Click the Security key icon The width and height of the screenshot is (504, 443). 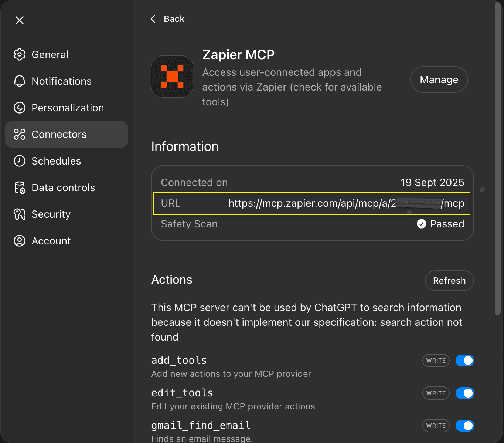(20, 214)
